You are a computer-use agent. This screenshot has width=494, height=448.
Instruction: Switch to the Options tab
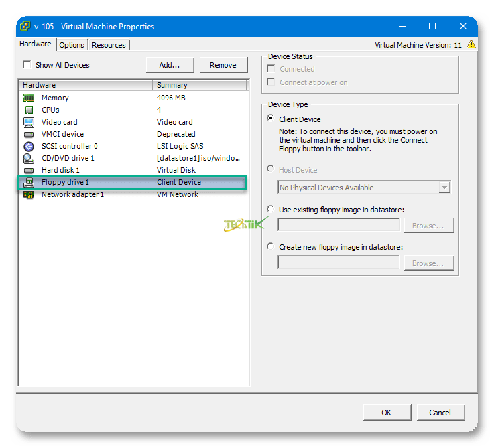pos(72,45)
